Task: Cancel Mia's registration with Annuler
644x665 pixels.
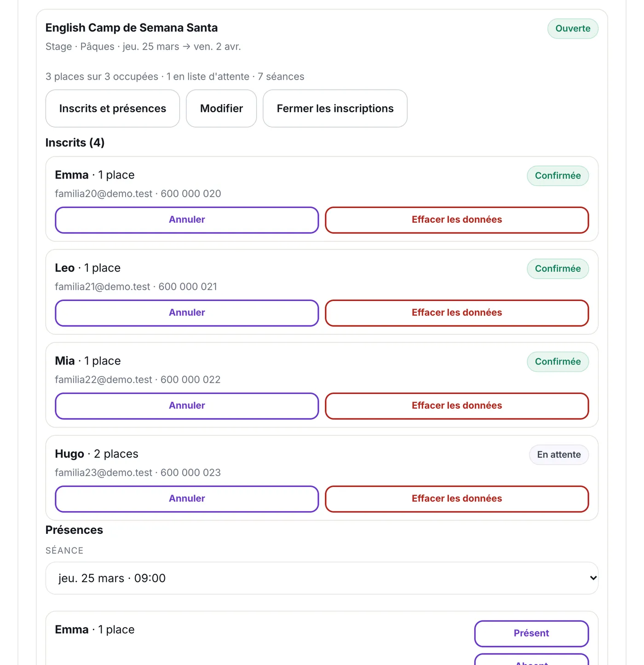Action: click(187, 406)
